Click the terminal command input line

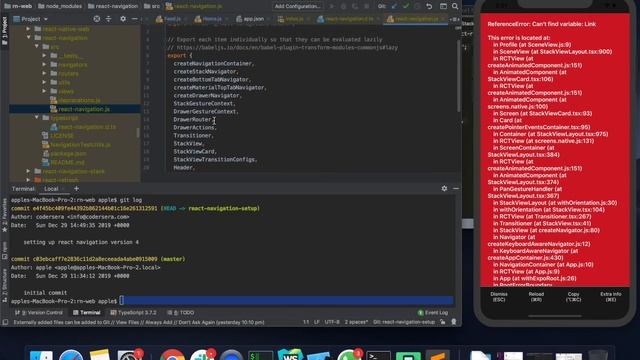coord(287,301)
